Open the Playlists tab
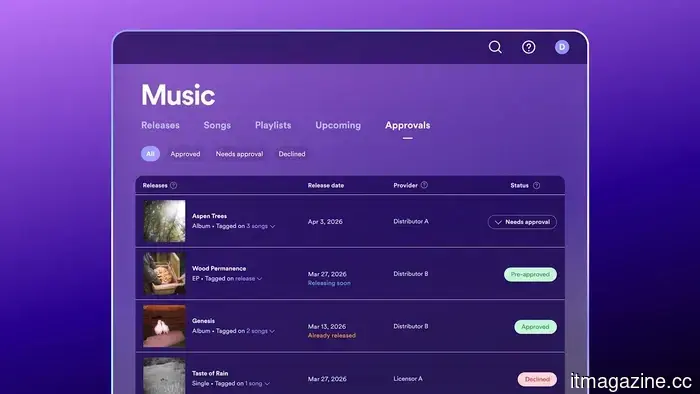 click(x=273, y=125)
